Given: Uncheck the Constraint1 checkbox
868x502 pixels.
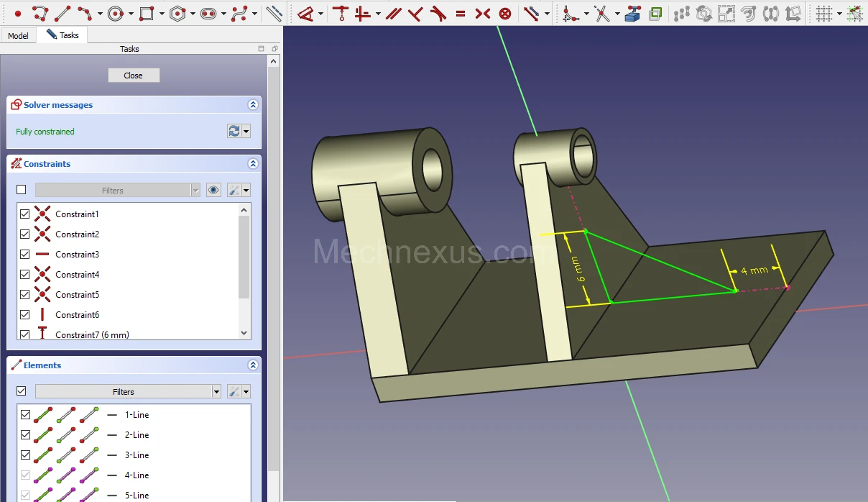Looking at the screenshot, I should tap(25, 214).
